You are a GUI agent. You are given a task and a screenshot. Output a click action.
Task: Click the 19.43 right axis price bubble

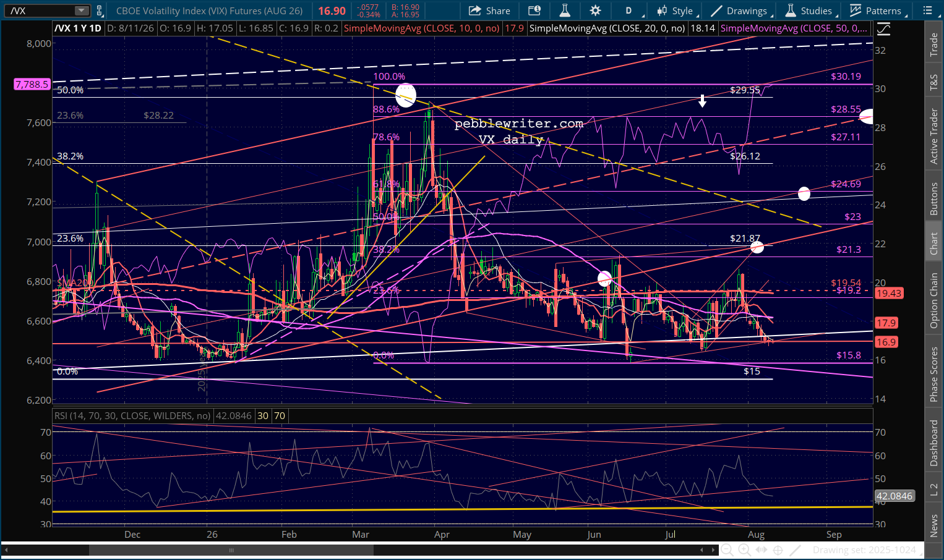889,293
